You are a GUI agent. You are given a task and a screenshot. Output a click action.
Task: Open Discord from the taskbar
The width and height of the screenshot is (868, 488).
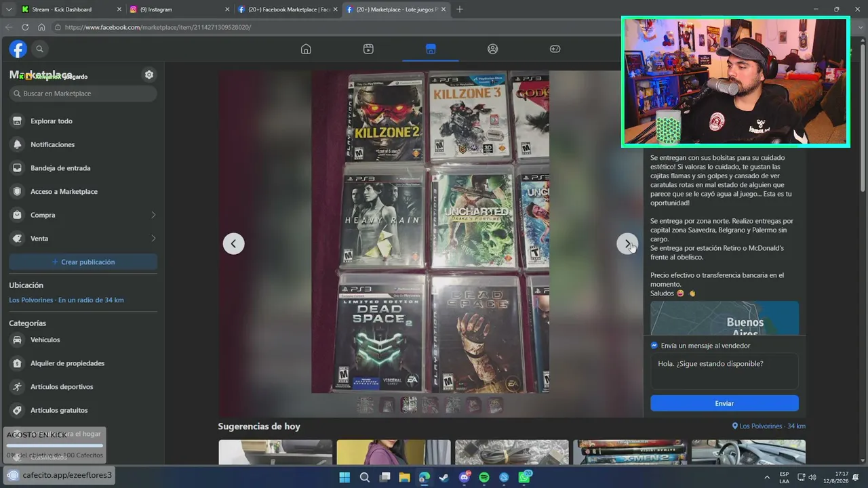coord(465,477)
